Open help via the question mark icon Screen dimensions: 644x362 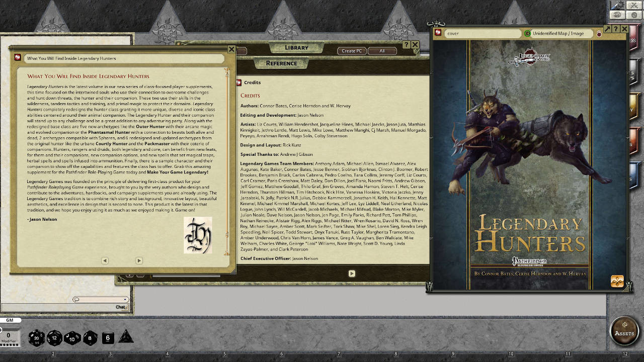tap(616, 29)
